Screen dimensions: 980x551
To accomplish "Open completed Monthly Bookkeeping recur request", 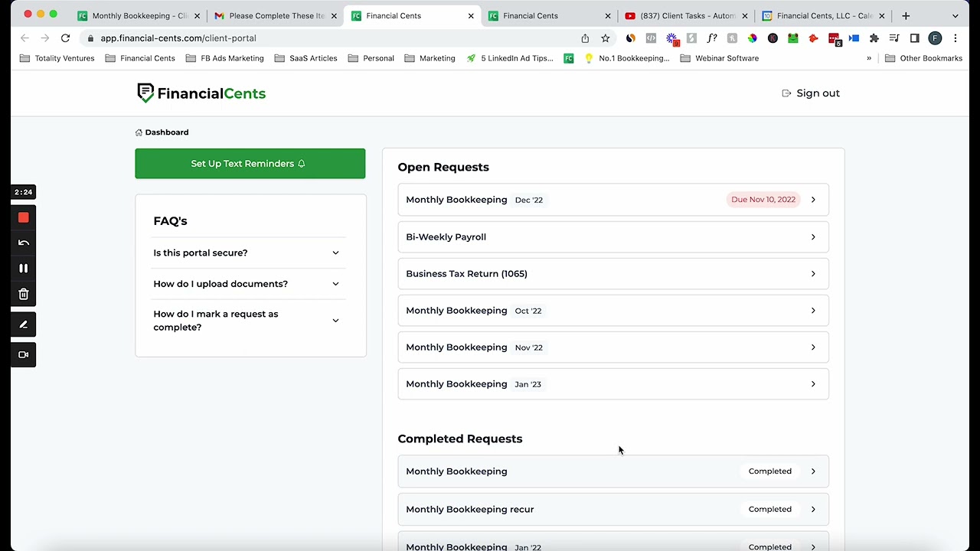I will pos(613,509).
